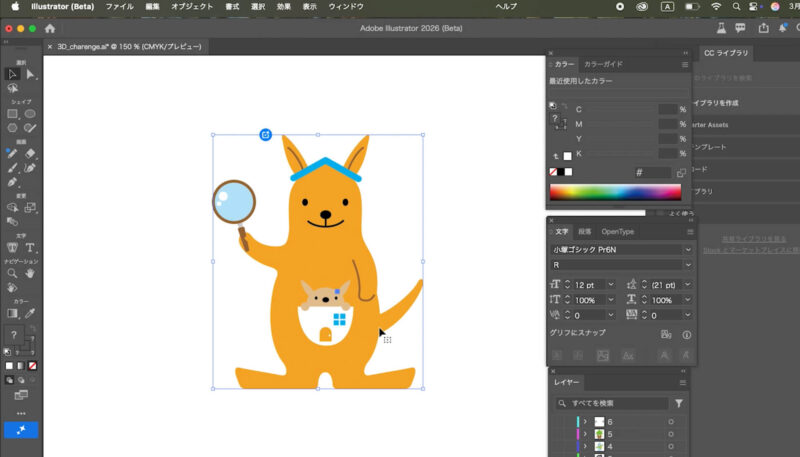Activate the Zoom magnifier tool

point(12,273)
